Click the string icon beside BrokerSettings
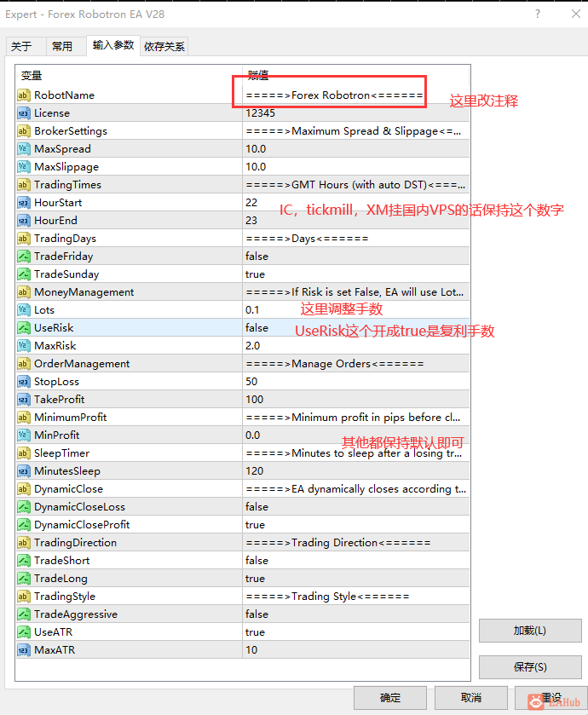This screenshot has height=715, width=588. (x=24, y=131)
